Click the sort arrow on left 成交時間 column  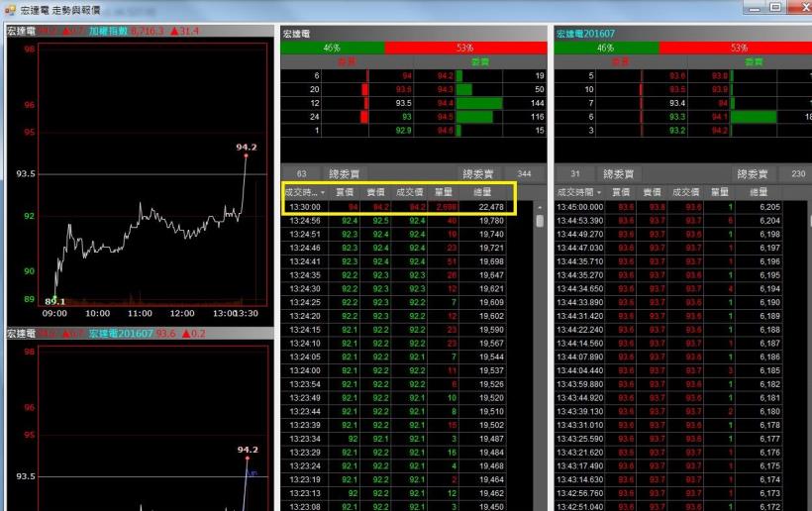coord(324,192)
